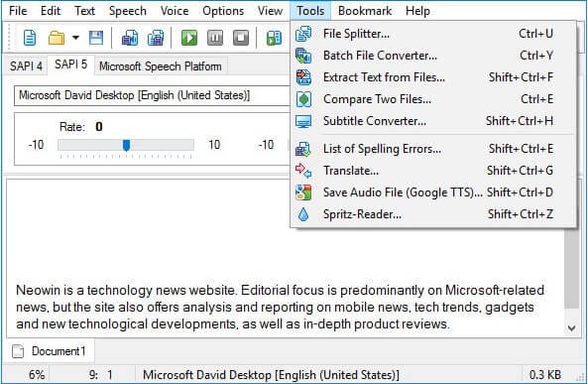Expand the Open folder dropdown arrow
The image size is (588, 384).
[x=75, y=38]
